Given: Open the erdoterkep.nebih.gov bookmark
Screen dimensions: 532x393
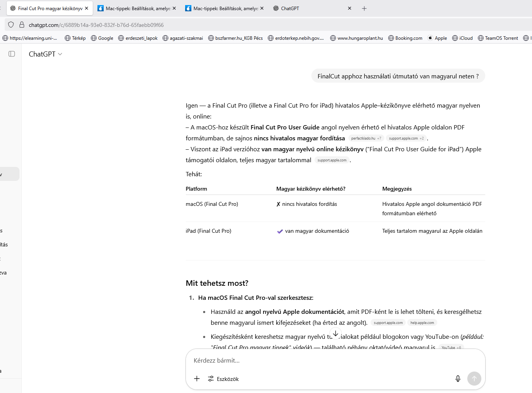Looking at the screenshot, I should (x=296, y=38).
